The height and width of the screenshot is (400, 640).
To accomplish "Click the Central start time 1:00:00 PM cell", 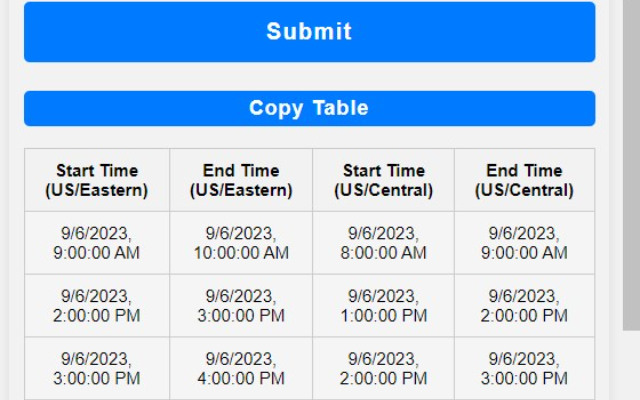I will [384, 306].
